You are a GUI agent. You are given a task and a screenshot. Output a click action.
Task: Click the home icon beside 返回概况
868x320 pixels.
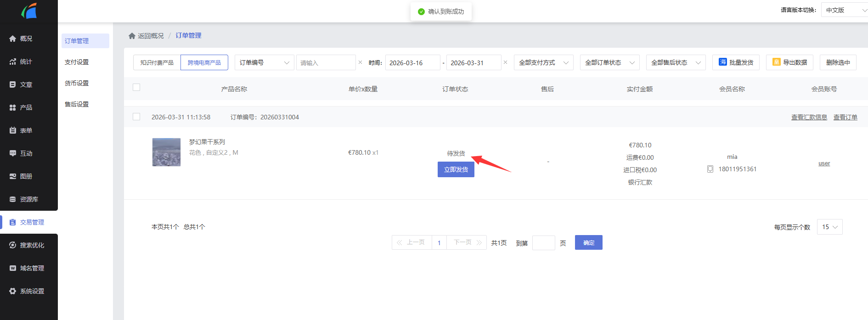coord(132,36)
